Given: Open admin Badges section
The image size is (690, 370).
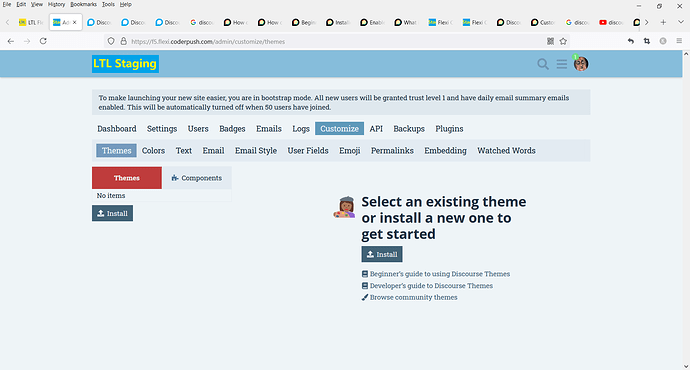Looking at the screenshot, I should (232, 128).
